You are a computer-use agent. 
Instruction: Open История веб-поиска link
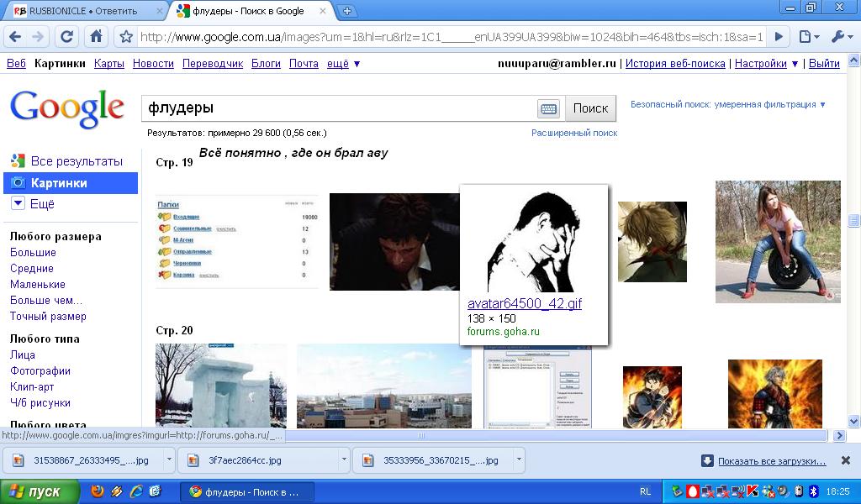(675, 64)
